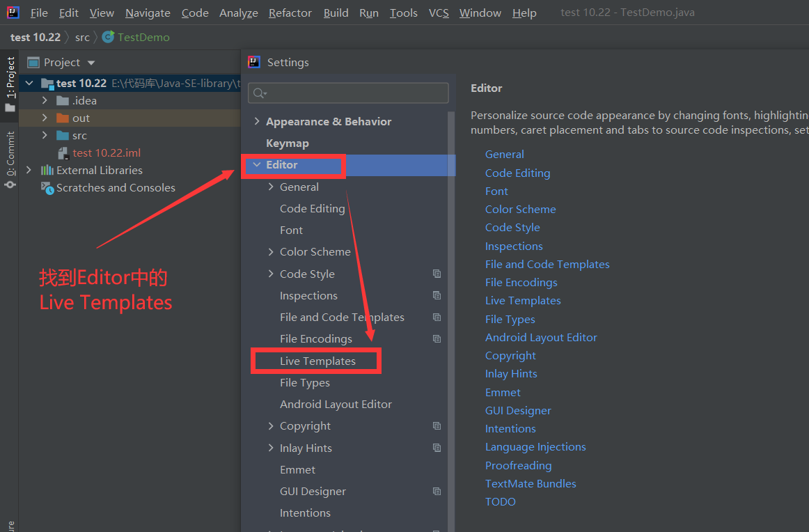
Task: Expand the Copyright settings node
Action: (271, 425)
